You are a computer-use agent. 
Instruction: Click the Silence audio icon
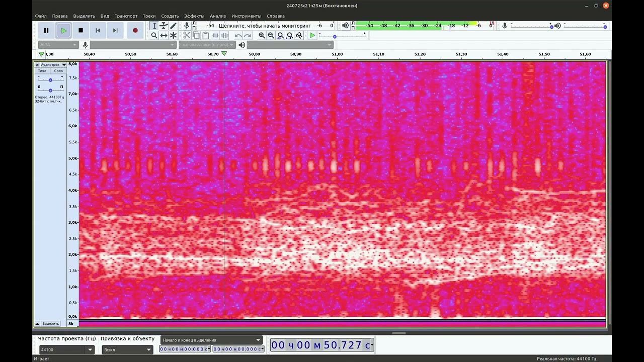click(x=224, y=35)
